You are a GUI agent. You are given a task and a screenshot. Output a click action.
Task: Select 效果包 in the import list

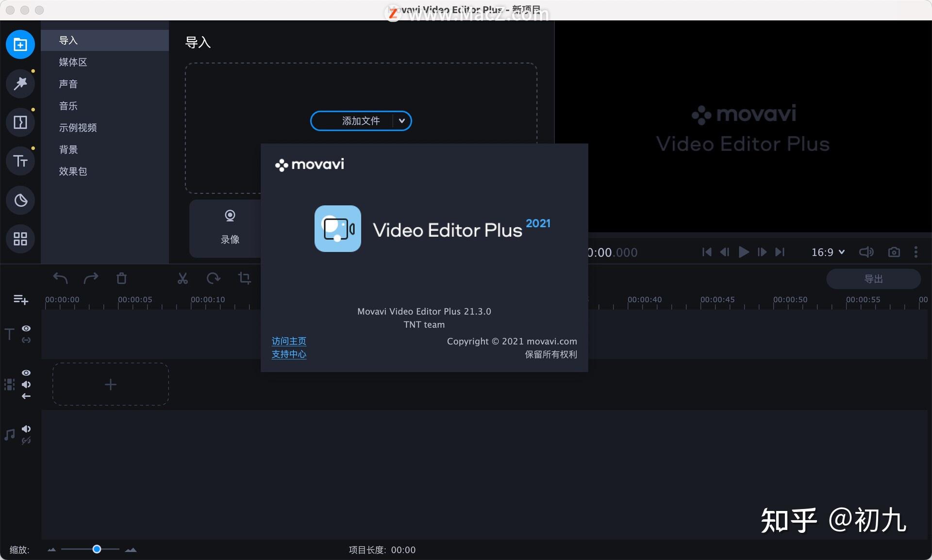[105, 171]
